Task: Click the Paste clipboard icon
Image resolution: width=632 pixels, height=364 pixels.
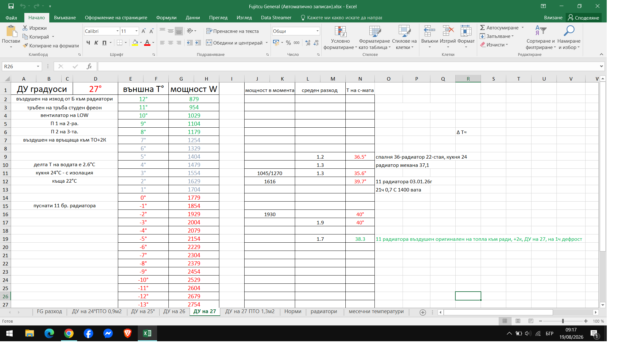Action: coord(11,31)
